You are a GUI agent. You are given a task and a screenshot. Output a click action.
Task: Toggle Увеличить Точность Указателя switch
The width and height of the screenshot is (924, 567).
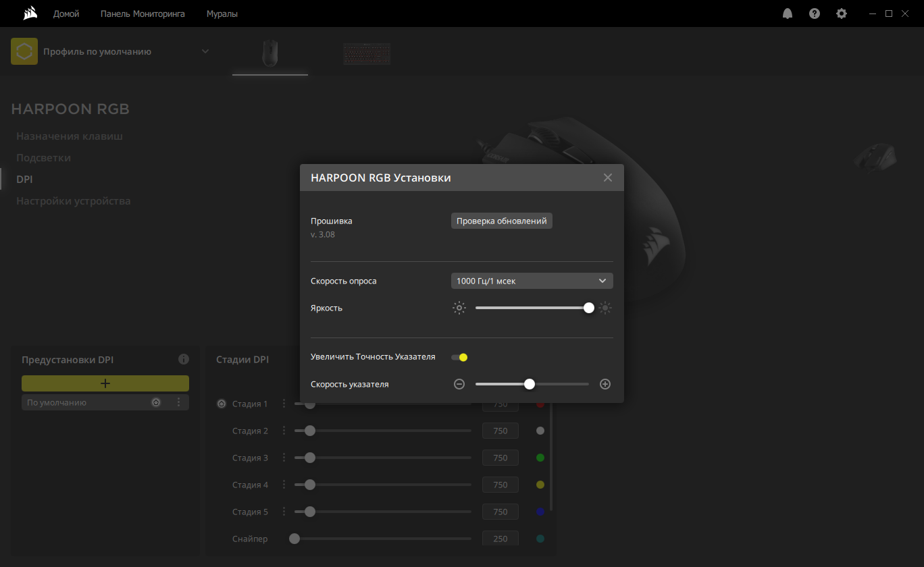click(459, 357)
